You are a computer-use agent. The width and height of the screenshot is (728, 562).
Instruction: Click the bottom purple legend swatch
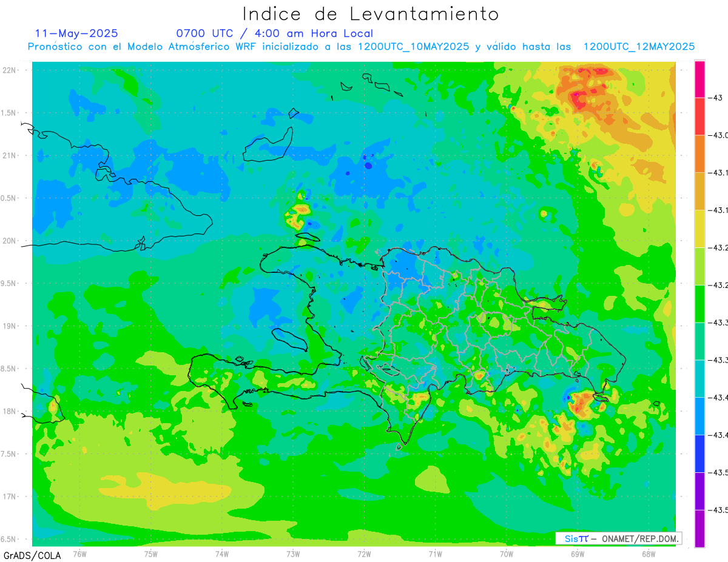[699, 529]
